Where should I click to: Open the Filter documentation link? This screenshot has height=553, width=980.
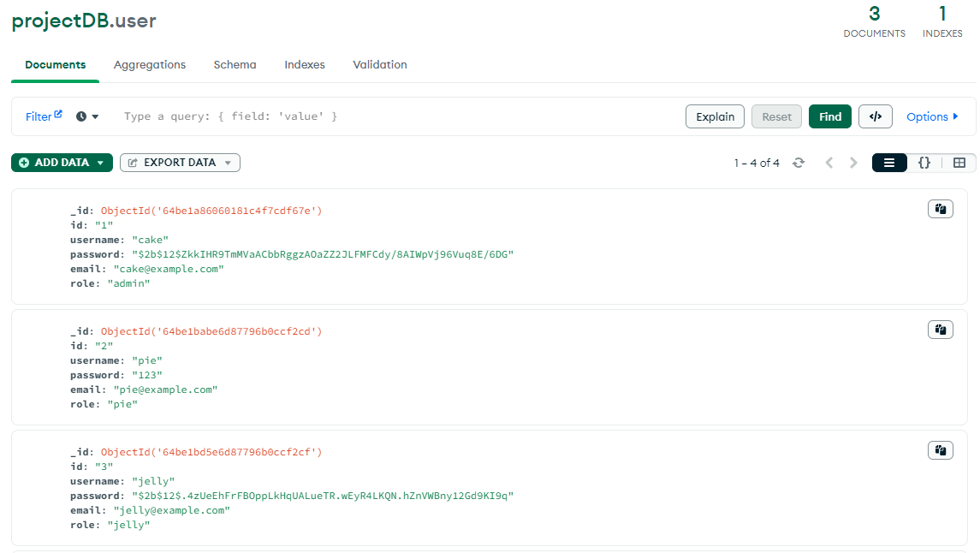pyautogui.click(x=43, y=116)
